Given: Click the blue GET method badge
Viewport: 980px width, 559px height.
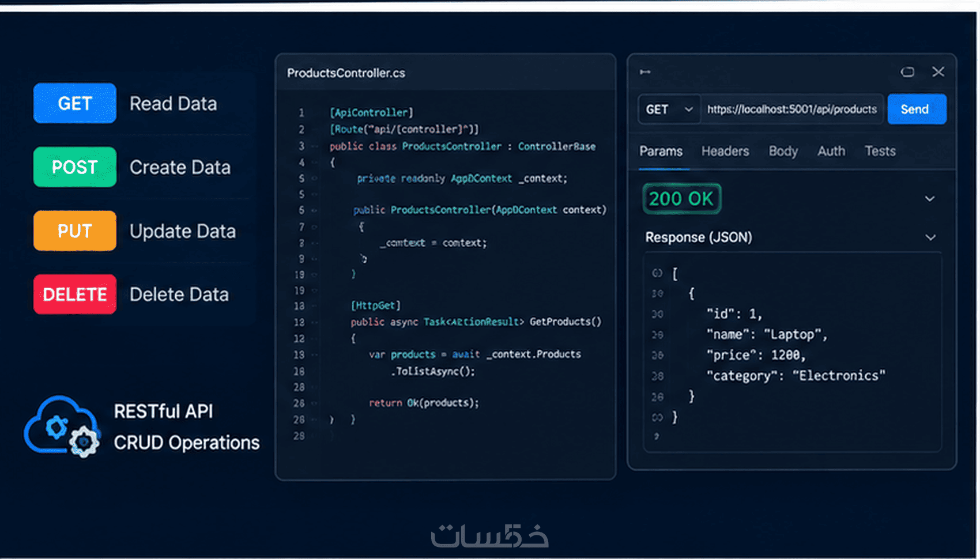Looking at the screenshot, I should pyautogui.click(x=74, y=103).
